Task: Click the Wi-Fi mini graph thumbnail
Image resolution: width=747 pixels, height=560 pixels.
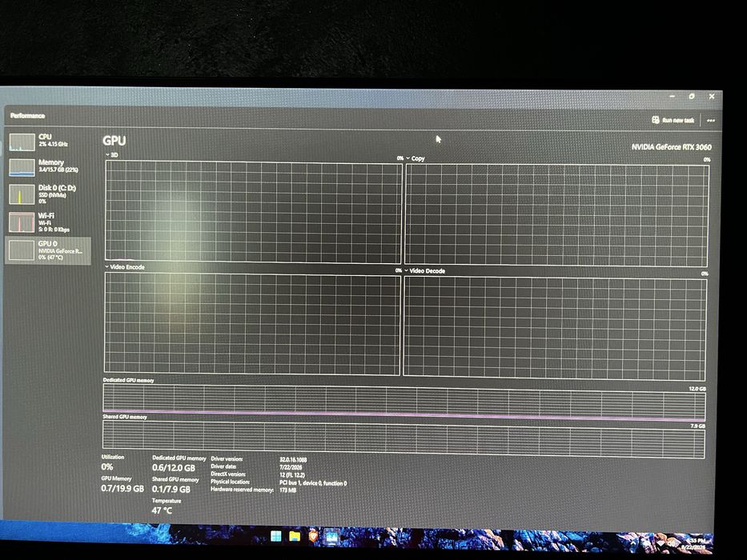Action: (x=22, y=222)
